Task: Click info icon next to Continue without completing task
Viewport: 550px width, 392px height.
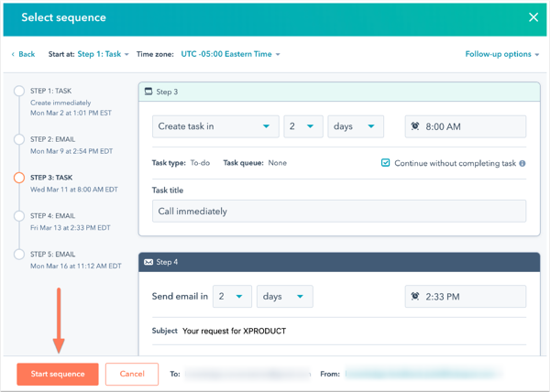Action: (522, 163)
